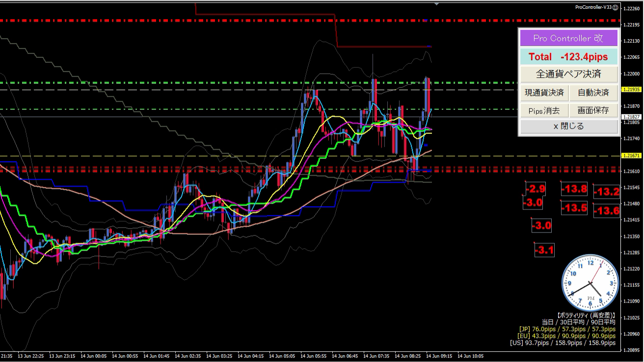Image resolution: width=644 pixels, height=362 pixels.
Task: Select the -3.1 pips label
Action: point(544,250)
